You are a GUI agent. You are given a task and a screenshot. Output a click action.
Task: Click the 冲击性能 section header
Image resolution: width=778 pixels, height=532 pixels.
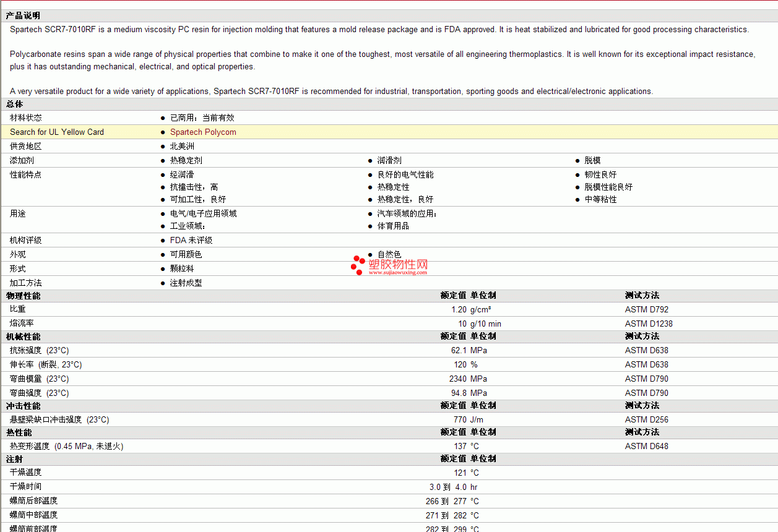click(23, 406)
